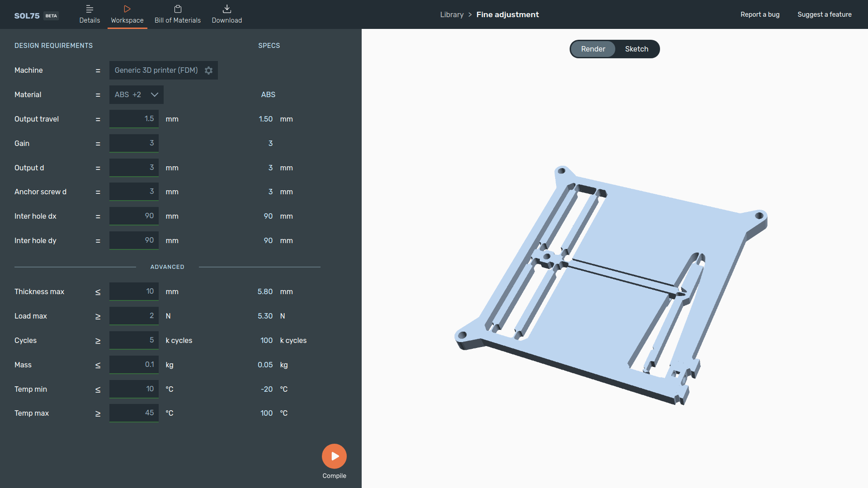
Task: Open Bill of Materials clipboard icon
Action: tap(177, 8)
